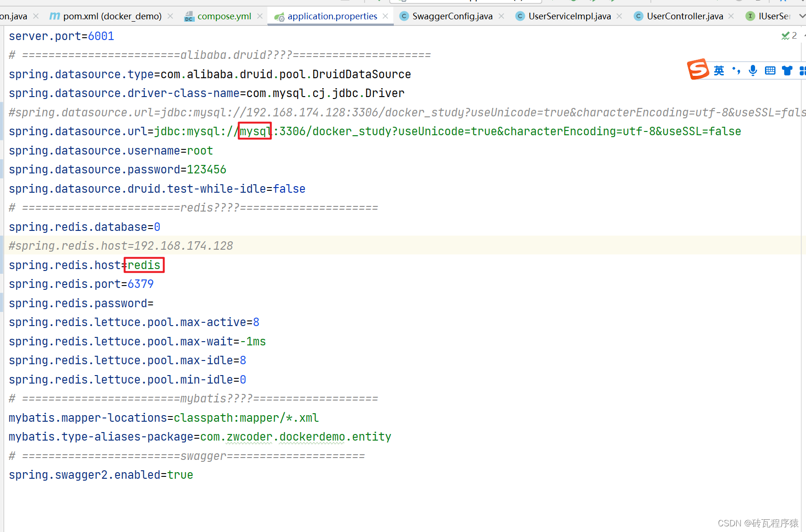This screenshot has height=532, width=806.
Task: Open the SwaggerConfig.java tab
Action: (x=452, y=16)
